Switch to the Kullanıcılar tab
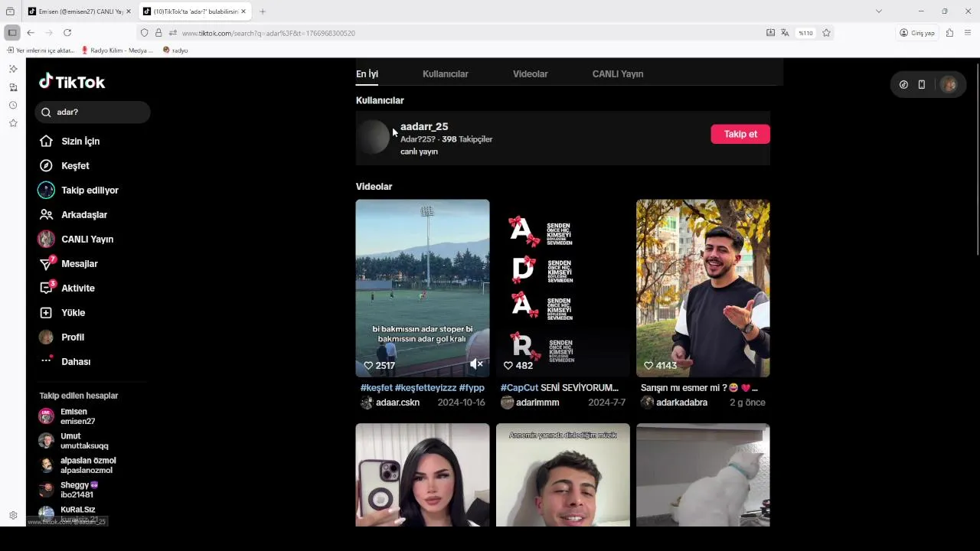This screenshot has width=980, height=551. (x=445, y=74)
